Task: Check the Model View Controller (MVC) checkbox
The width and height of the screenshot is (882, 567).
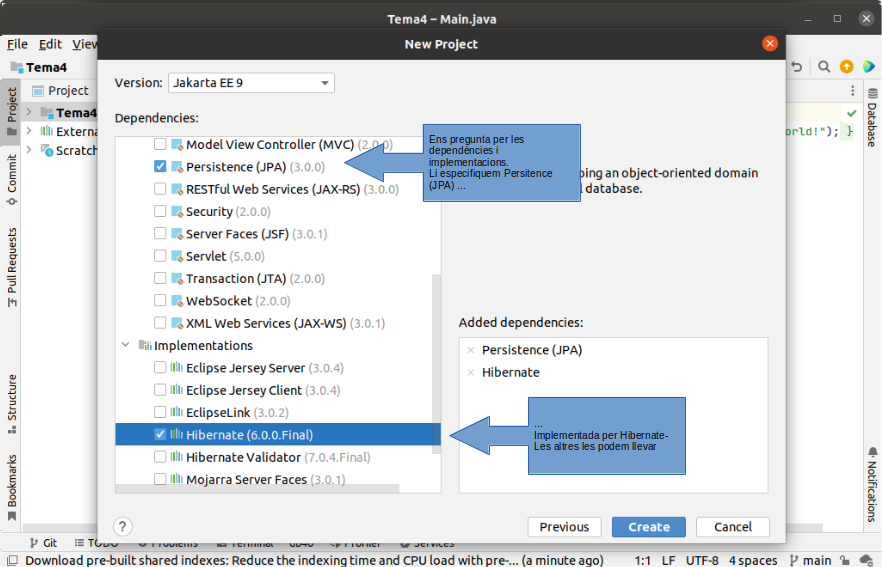Action: [160, 145]
